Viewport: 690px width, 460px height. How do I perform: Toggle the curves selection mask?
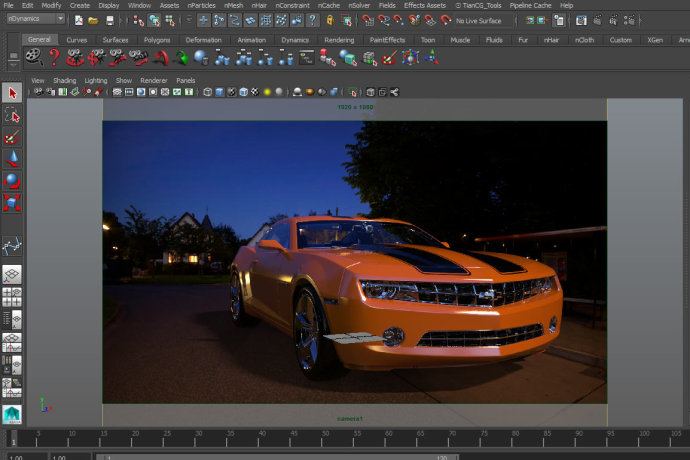235,20
